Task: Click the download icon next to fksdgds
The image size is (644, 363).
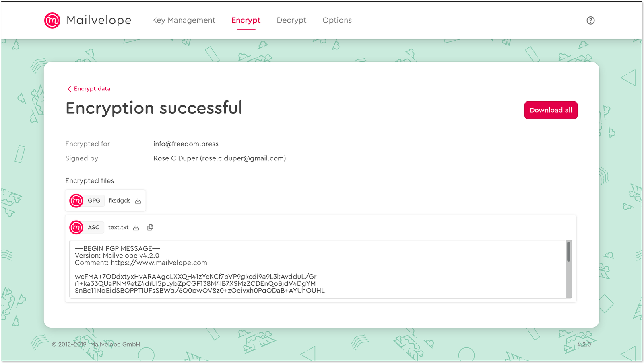Action: click(x=138, y=200)
